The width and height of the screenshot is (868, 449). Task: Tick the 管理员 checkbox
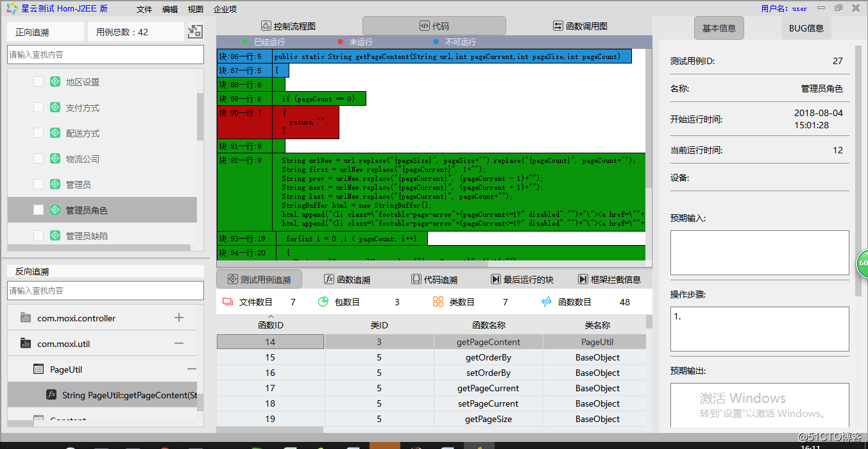(38, 185)
